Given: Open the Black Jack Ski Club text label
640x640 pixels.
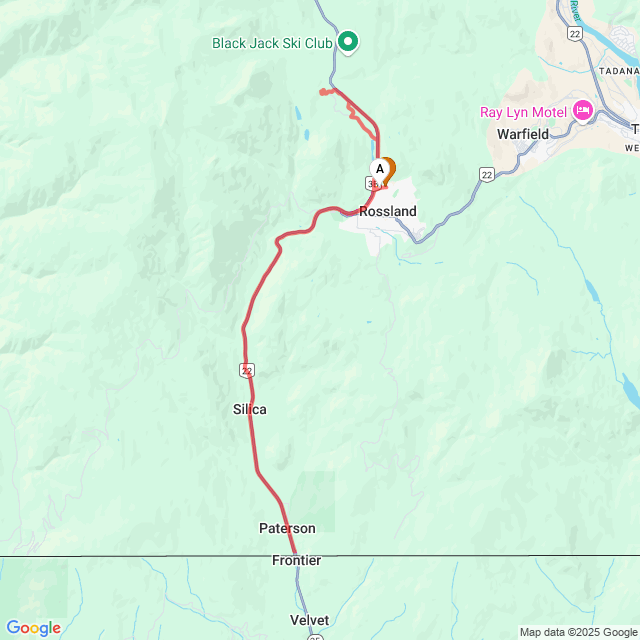Looking at the screenshot, I should [272, 43].
